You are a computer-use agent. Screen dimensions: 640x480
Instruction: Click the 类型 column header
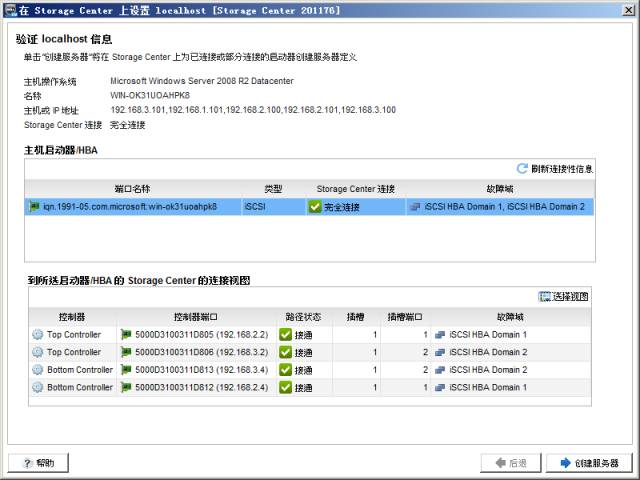(x=273, y=188)
